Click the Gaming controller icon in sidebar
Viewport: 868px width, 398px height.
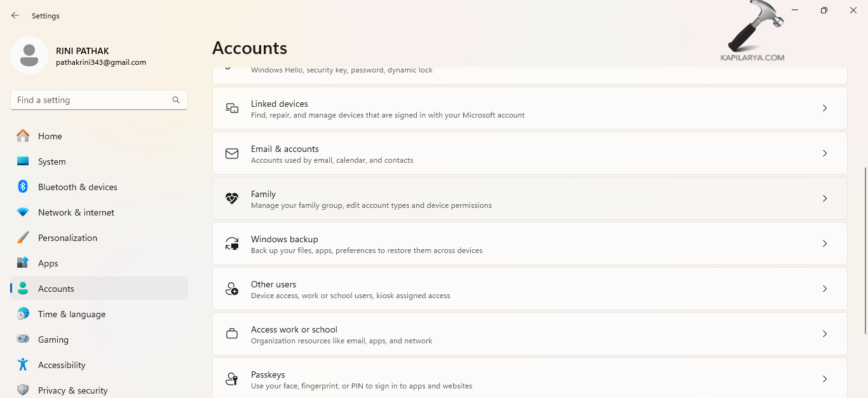[x=23, y=340]
